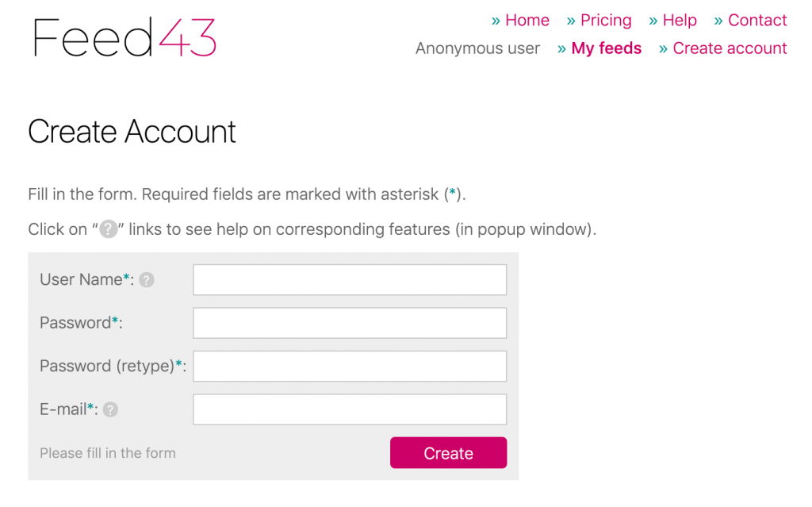Image resolution: width=812 pixels, height=507 pixels.
Task: Follow the Create account navigation link
Action: click(730, 48)
